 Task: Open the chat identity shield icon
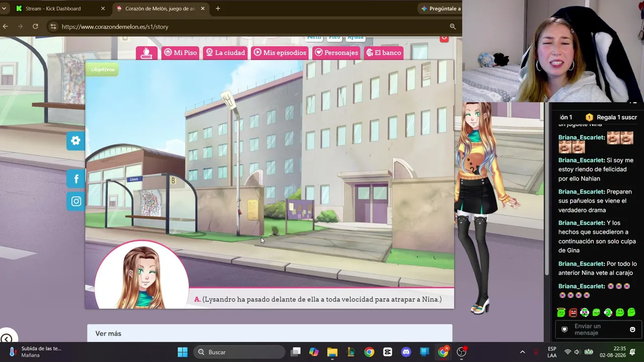tap(565, 329)
